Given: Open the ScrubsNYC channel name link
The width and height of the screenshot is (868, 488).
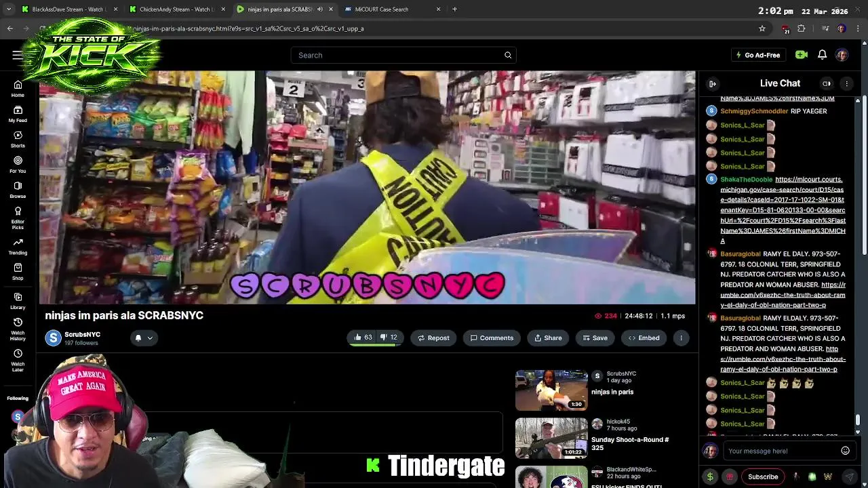Looking at the screenshot, I should (x=82, y=334).
